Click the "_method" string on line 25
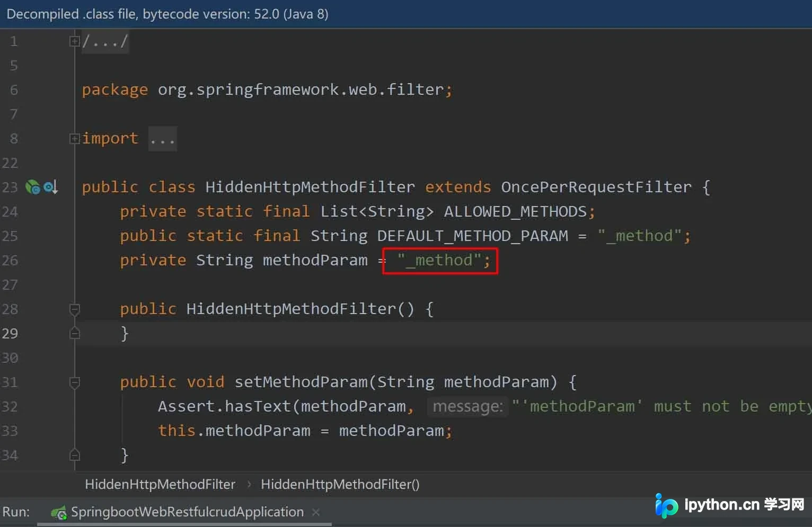 click(x=640, y=236)
